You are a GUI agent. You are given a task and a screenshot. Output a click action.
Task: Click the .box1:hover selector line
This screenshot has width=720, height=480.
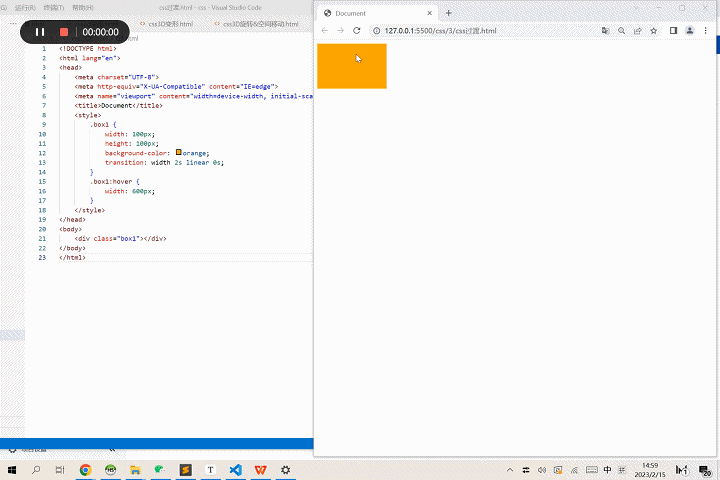(x=114, y=181)
